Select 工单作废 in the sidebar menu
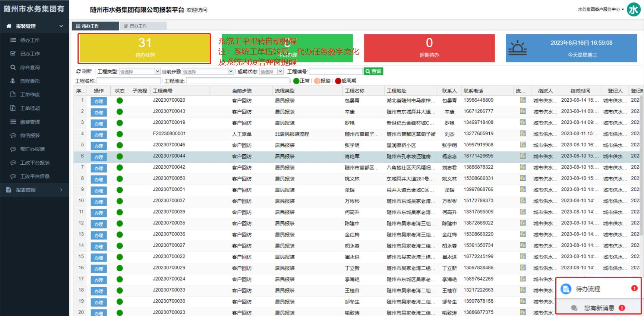The image size is (644, 316). tap(30, 95)
